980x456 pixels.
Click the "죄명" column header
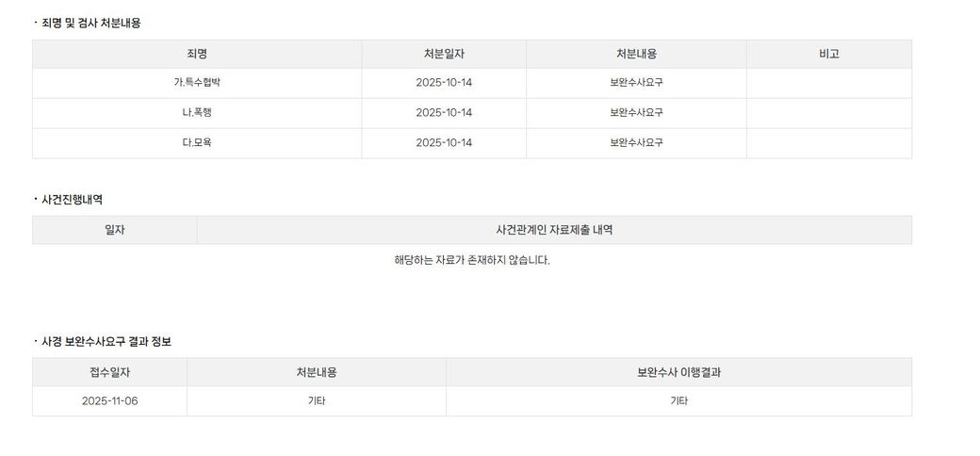[x=197, y=54]
